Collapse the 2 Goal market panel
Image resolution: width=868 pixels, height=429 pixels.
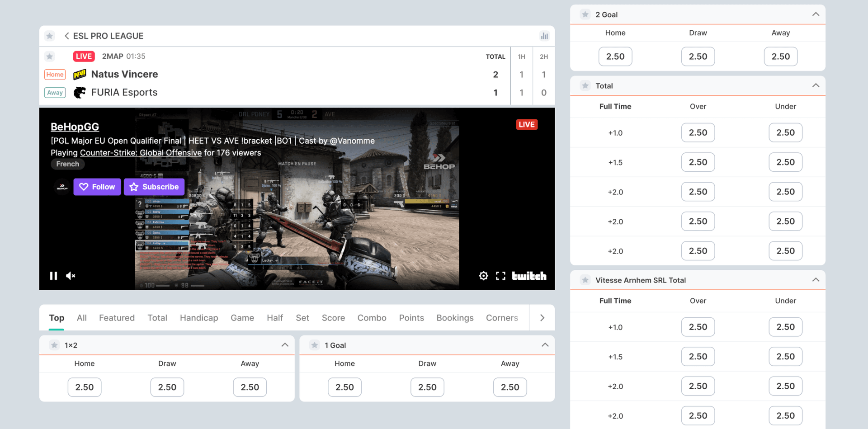816,14
